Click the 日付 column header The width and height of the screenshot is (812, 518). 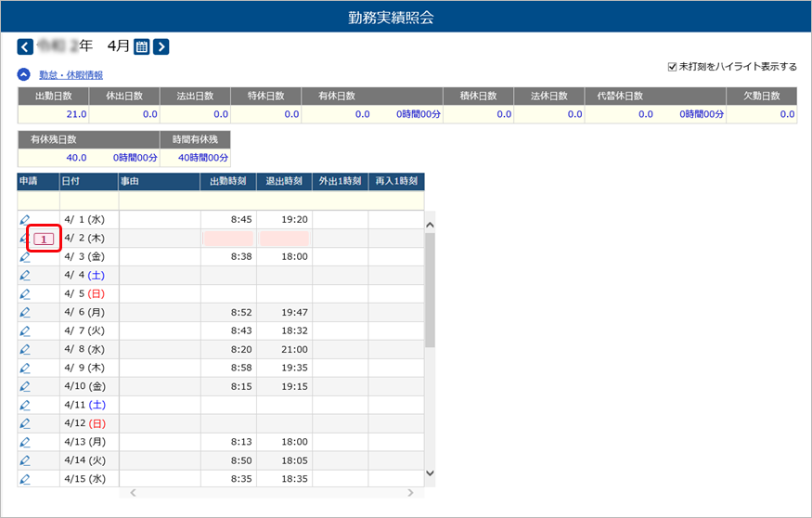pos(89,181)
